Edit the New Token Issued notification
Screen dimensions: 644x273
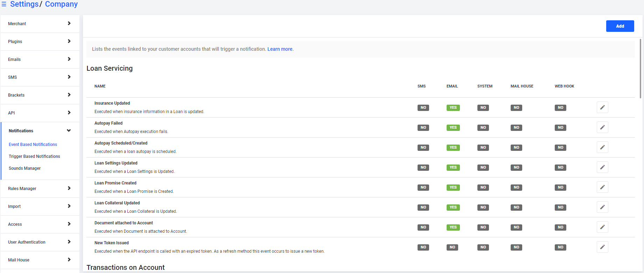tap(602, 247)
